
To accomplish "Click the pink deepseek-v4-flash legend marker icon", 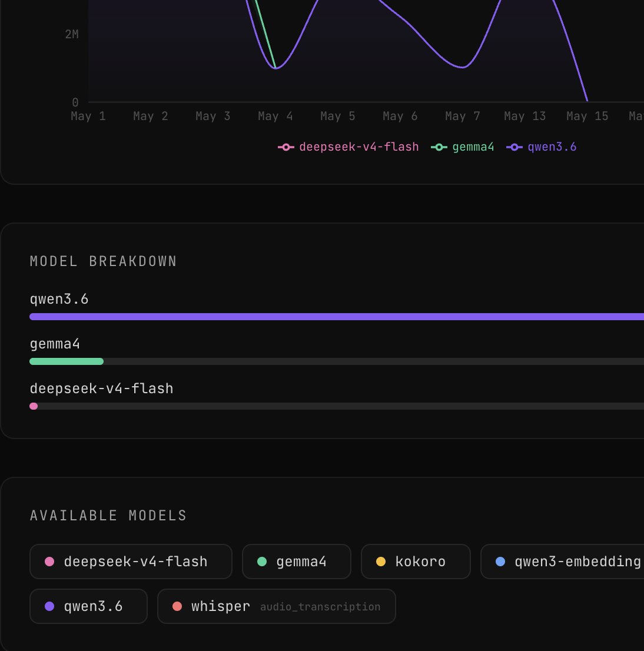I will tap(286, 147).
